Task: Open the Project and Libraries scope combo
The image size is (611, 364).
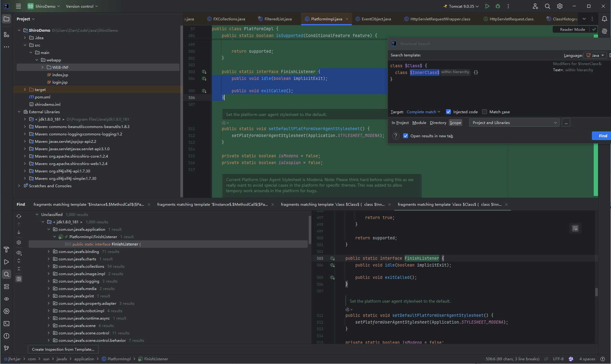Action: (514, 123)
